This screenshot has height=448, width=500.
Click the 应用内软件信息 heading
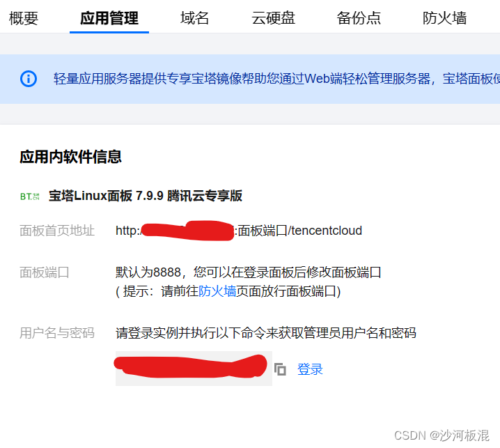pos(70,157)
